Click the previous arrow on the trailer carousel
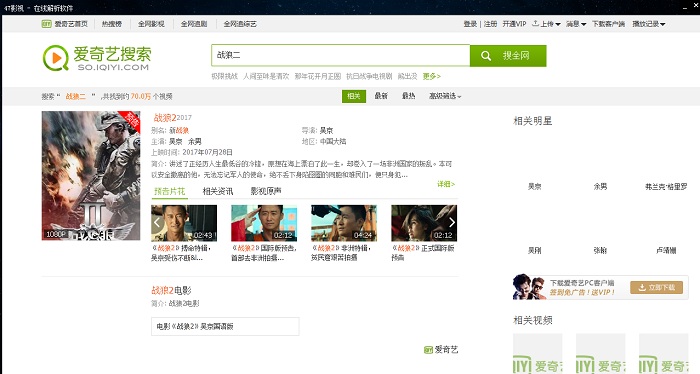Viewport: 700px width, 374px height. [157, 222]
